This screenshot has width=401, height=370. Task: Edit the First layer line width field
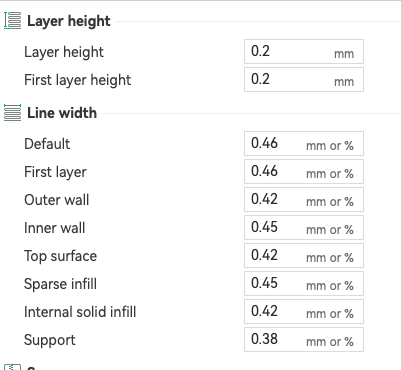[304, 172]
